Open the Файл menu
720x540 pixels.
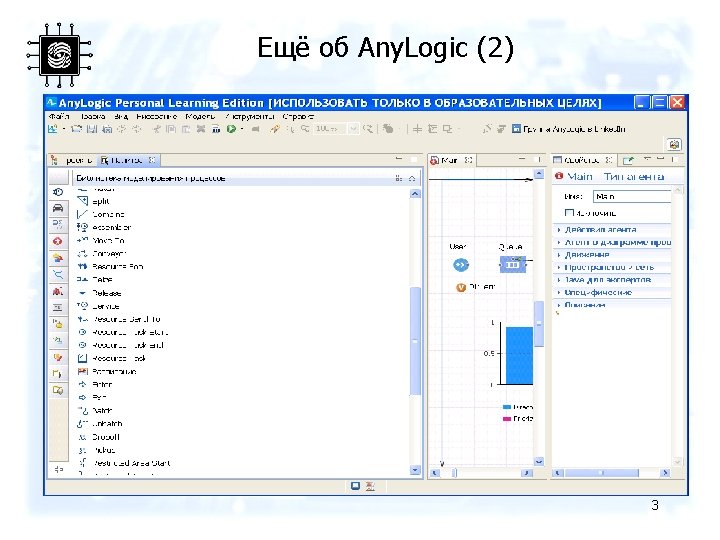[59, 117]
